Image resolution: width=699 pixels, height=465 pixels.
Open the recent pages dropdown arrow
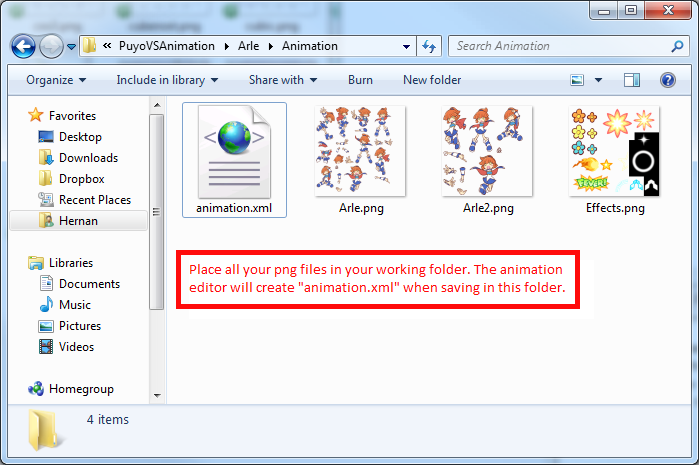(71, 46)
